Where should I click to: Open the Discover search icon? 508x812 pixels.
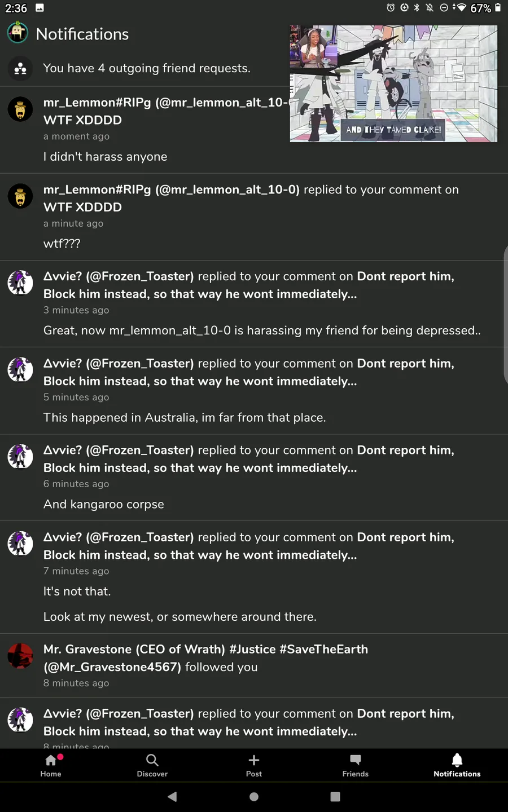pyautogui.click(x=152, y=760)
